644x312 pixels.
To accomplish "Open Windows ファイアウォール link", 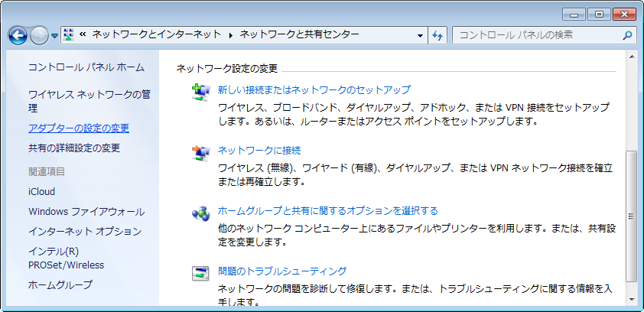I will tap(86, 212).
